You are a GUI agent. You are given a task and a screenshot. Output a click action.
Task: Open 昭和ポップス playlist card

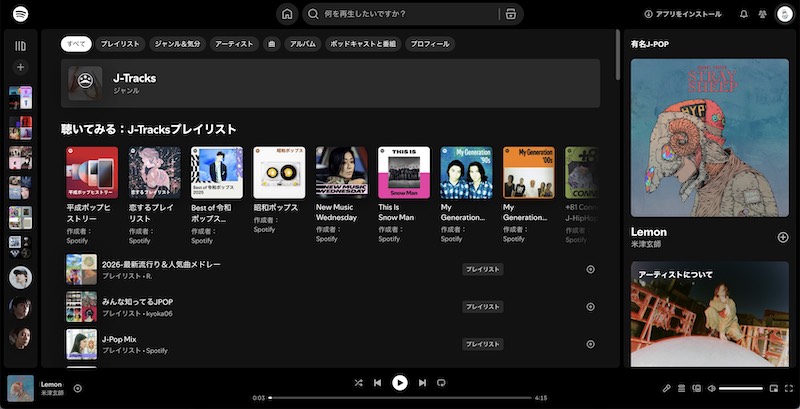[x=279, y=191]
